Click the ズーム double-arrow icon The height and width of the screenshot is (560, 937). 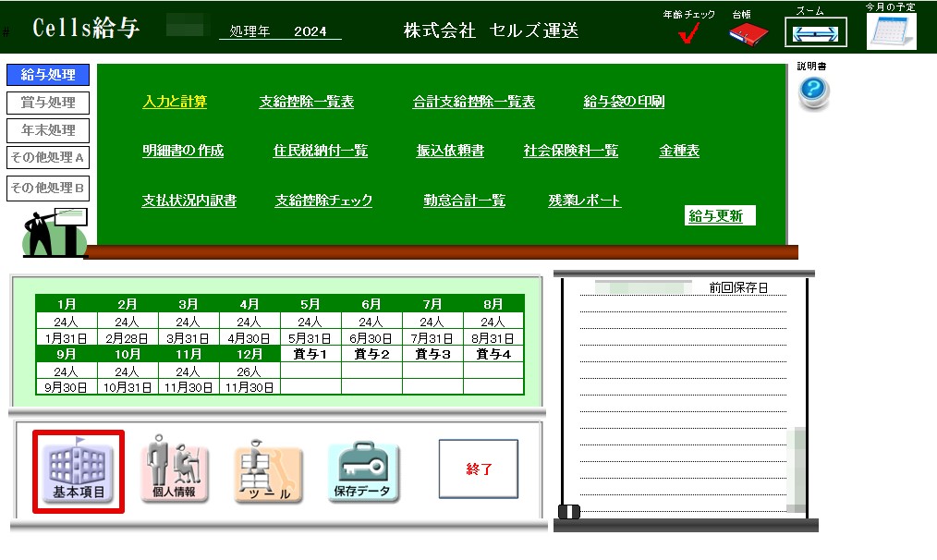point(815,32)
